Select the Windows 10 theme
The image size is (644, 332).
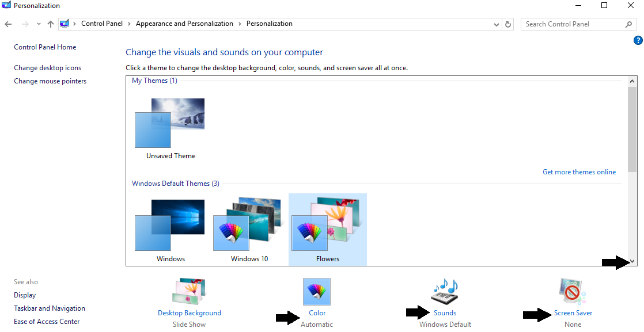coord(249,229)
